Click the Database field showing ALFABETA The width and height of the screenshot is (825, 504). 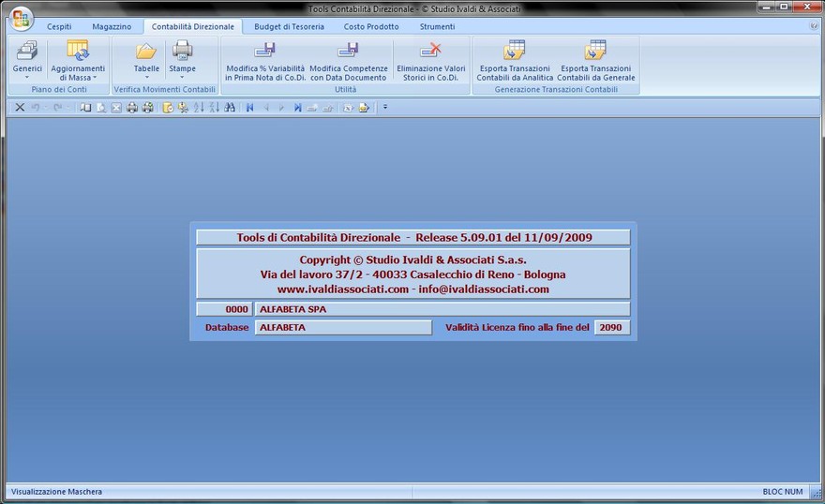pyautogui.click(x=343, y=328)
